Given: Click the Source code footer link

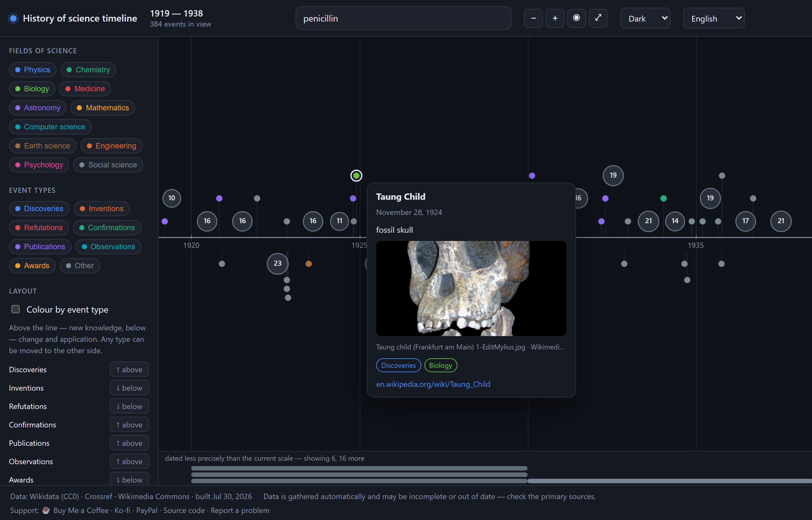Looking at the screenshot, I should 184,510.
